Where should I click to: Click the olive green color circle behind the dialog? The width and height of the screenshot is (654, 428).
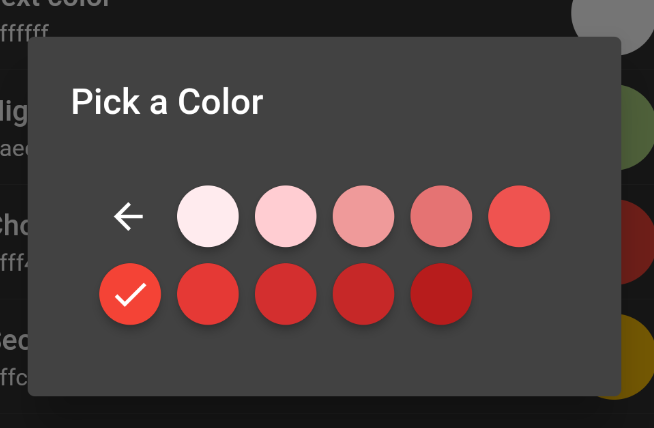tap(638, 127)
